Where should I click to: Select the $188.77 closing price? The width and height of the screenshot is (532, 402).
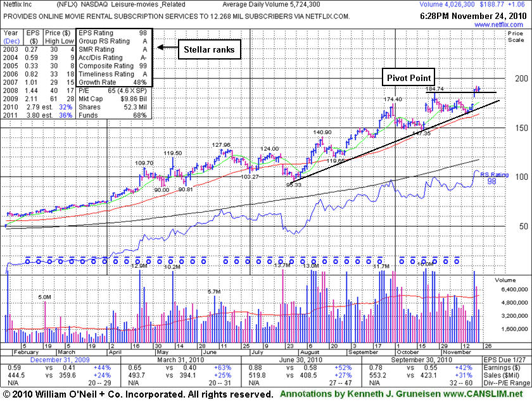tap(492, 4)
